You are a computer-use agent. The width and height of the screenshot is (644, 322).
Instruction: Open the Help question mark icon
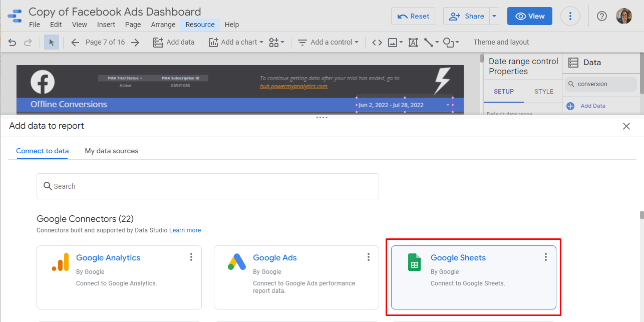coord(602,16)
